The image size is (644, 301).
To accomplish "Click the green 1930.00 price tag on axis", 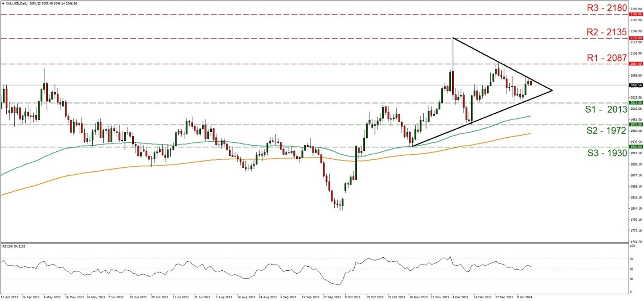I will tap(636, 147).
